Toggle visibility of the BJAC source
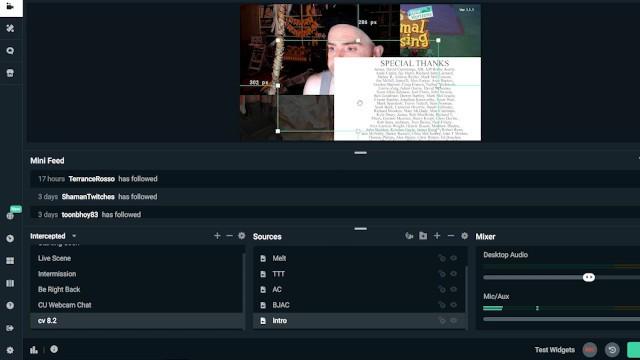640x360 pixels. pos(453,305)
